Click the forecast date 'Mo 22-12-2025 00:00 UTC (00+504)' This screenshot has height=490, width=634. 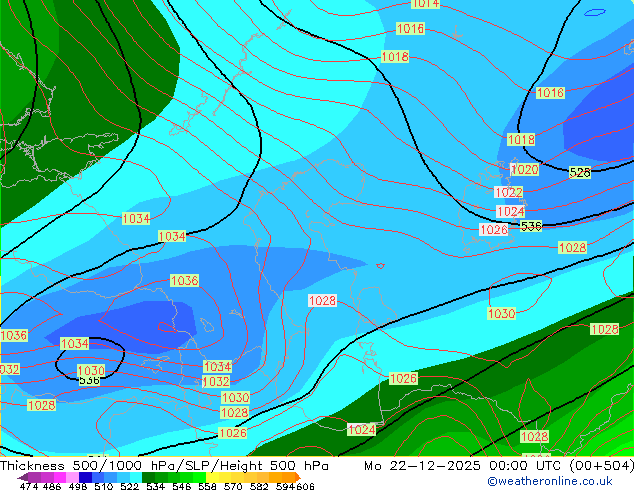(499, 466)
